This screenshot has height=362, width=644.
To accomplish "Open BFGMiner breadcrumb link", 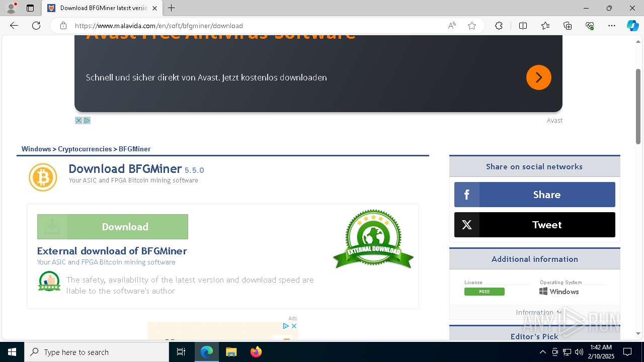I will coord(135,149).
